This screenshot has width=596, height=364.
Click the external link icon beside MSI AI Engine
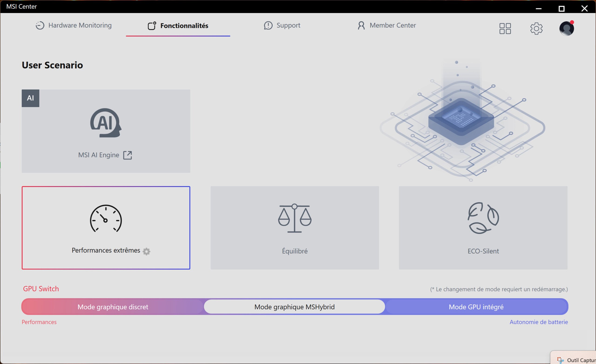128,155
